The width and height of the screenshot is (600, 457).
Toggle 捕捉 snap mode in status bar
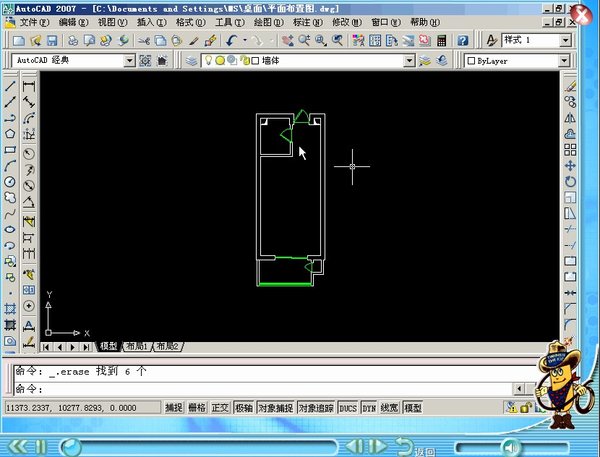click(x=174, y=408)
